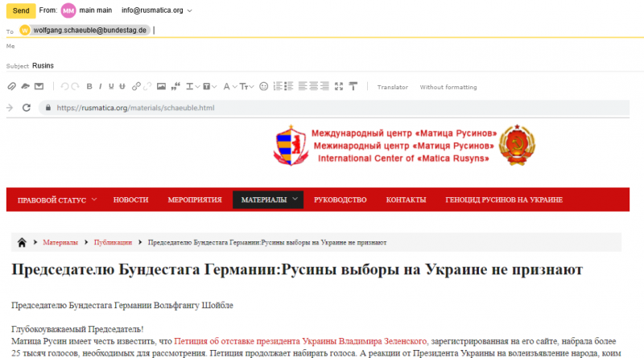Click the Rusyn shield logo with bear
Screen dimensions: 644x358
(291, 146)
